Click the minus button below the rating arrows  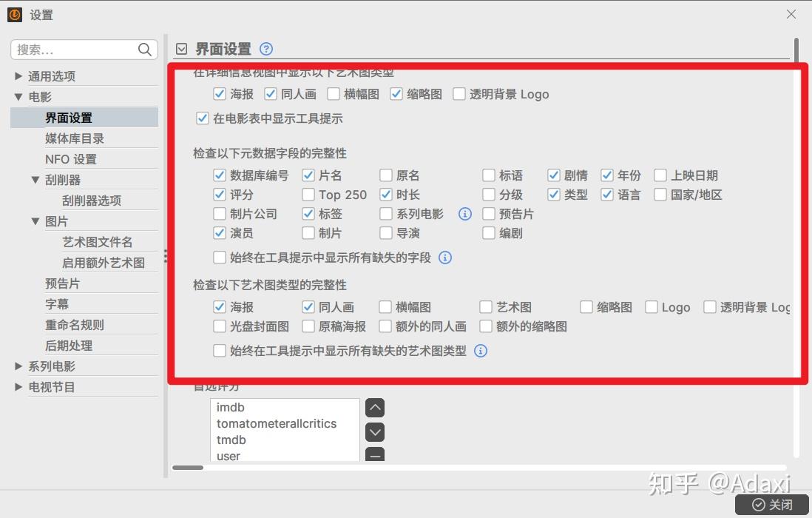[x=375, y=457]
